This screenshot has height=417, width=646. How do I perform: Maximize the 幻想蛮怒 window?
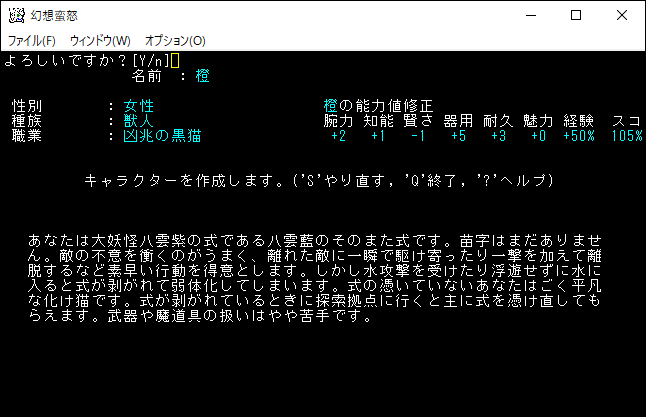pyautogui.click(x=576, y=16)
